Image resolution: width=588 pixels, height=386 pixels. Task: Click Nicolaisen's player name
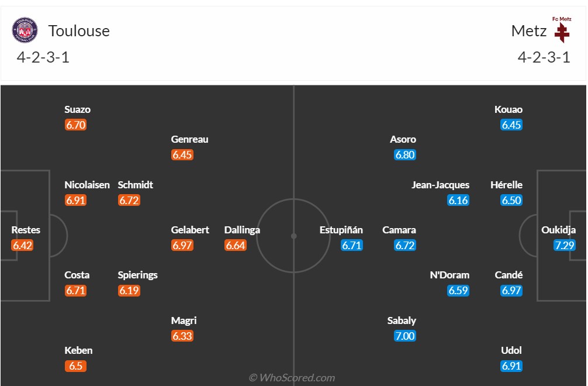click(x=87, y=185)
